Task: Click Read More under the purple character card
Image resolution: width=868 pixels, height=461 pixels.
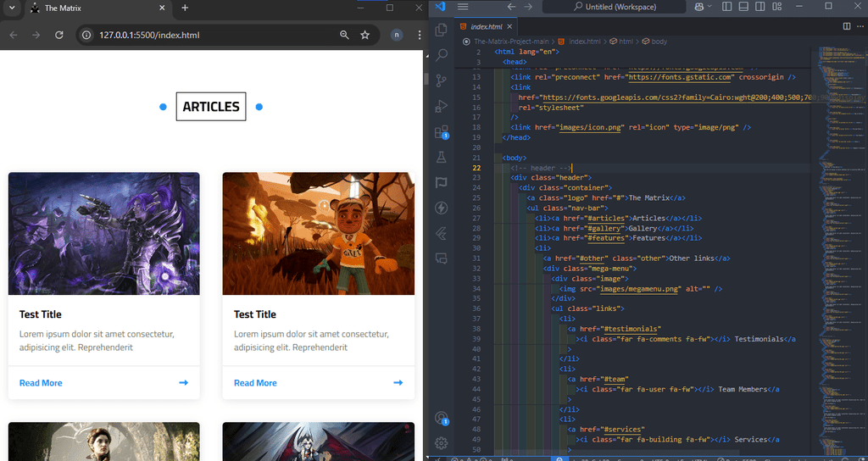Action: coord(41,383)
